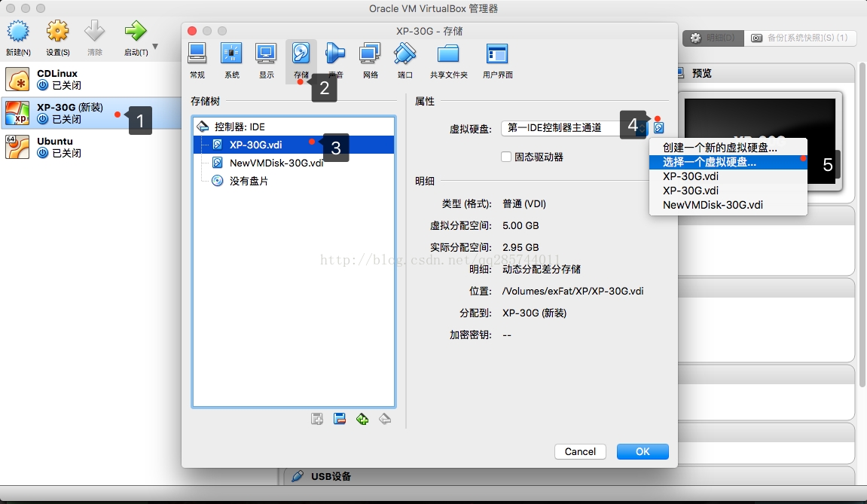Open the Storage (存储) settings tab
This screenshot has height=504, width=867.
301,60
